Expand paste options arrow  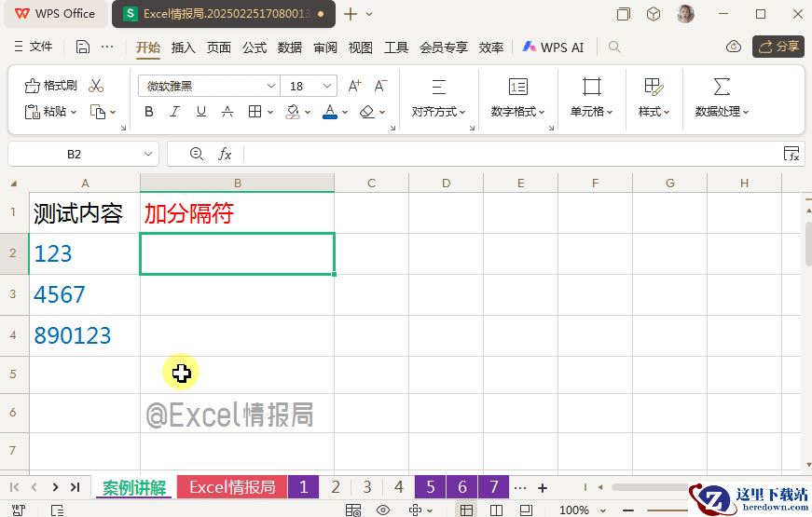click(74, 112)
